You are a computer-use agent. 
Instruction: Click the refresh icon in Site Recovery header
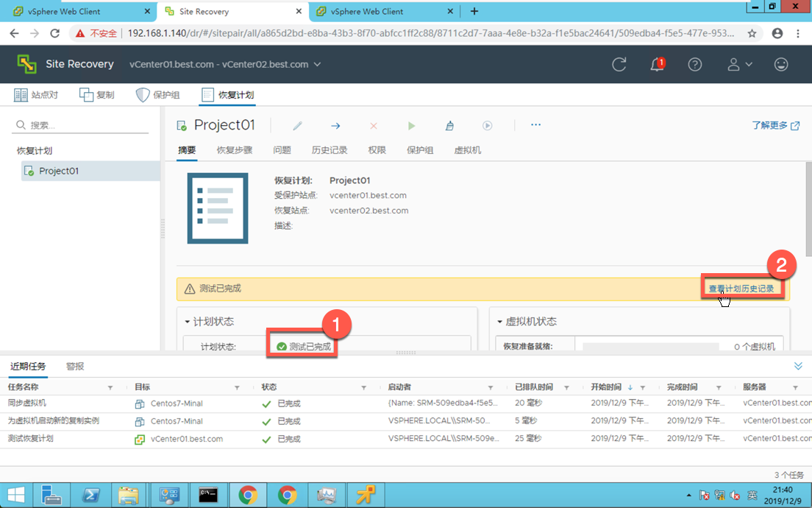pos(619,64)
